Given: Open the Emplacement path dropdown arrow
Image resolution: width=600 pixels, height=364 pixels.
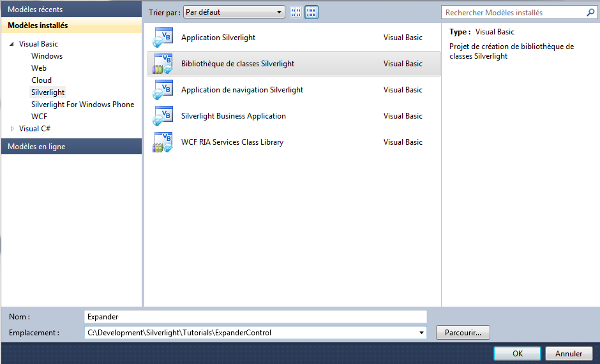Looking at the screenshot, I should click(x=421, y=333).
